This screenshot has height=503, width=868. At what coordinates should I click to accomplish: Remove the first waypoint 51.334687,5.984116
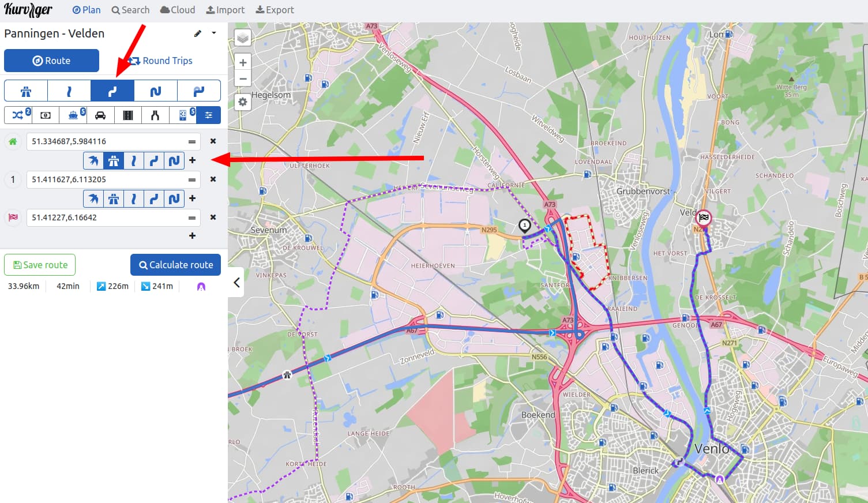(213, 141)
